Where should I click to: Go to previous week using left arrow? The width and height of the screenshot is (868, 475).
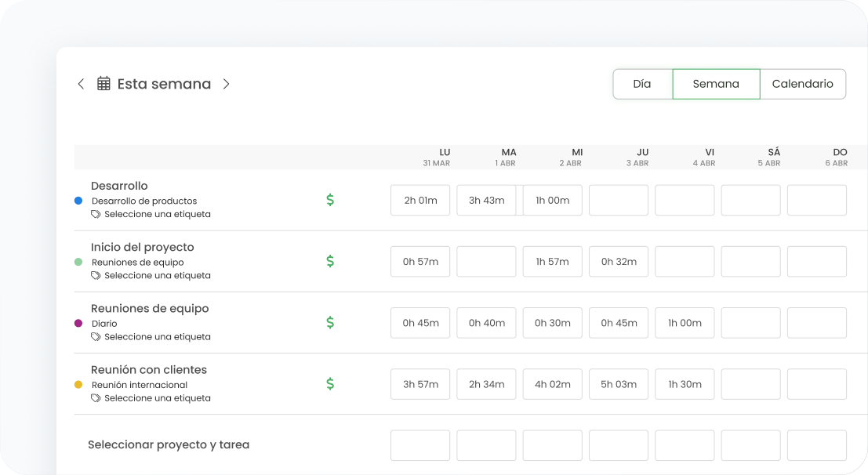(81, 84)
